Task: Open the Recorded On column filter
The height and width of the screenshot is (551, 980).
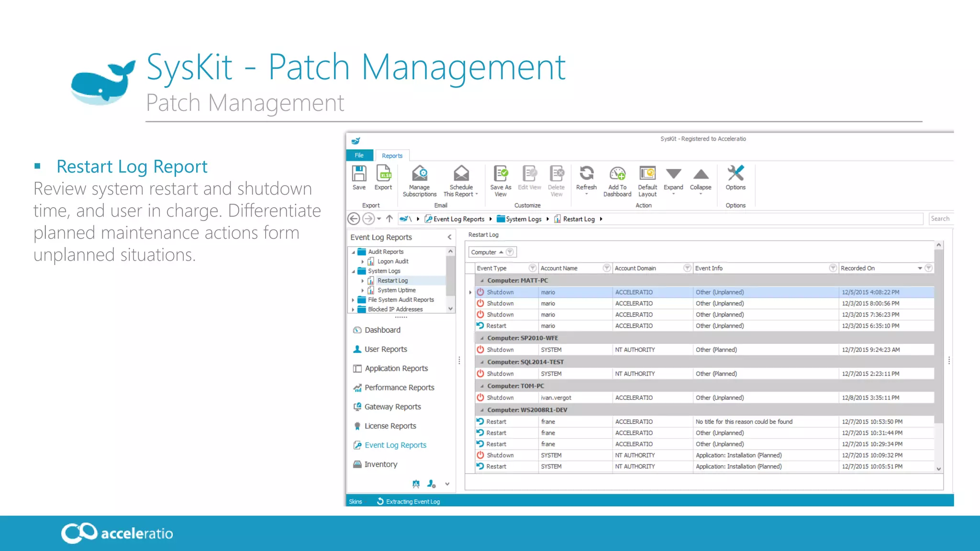Action: [928, 268]
